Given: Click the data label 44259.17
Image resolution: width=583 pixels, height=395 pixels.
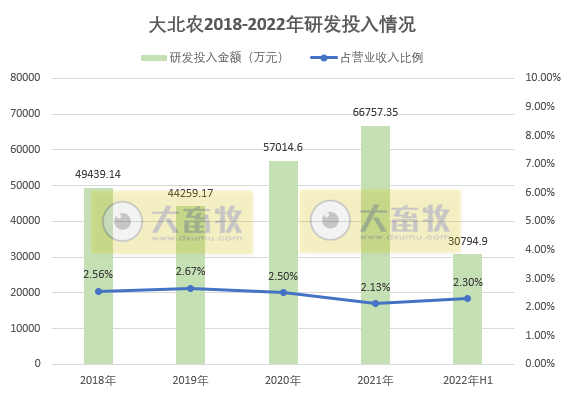Looking at the screenshot, I should click(190, 193).
